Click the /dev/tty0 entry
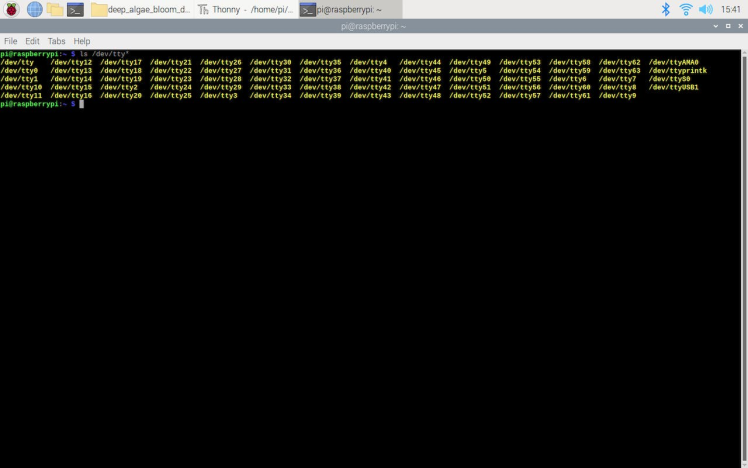 click(19, 71)
